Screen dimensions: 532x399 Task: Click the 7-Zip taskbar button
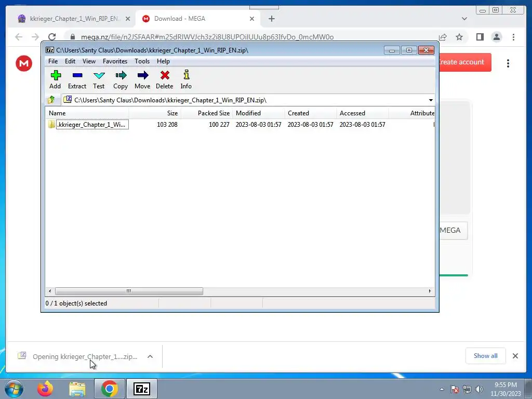click(142, 389)
